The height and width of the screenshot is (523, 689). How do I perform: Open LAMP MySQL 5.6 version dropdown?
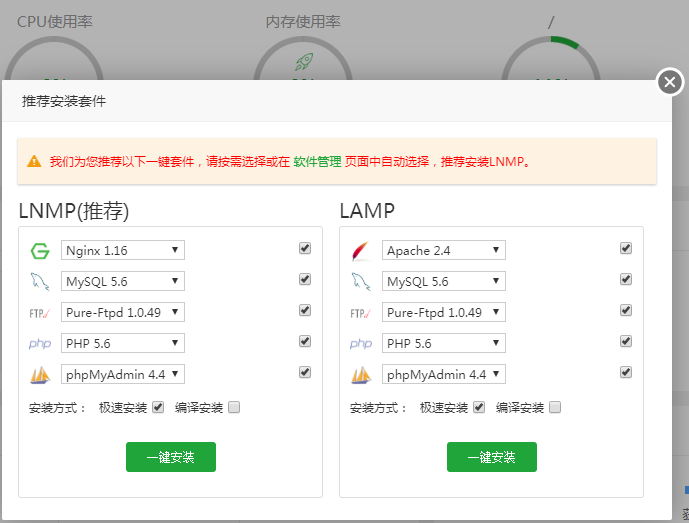(444, 281)
